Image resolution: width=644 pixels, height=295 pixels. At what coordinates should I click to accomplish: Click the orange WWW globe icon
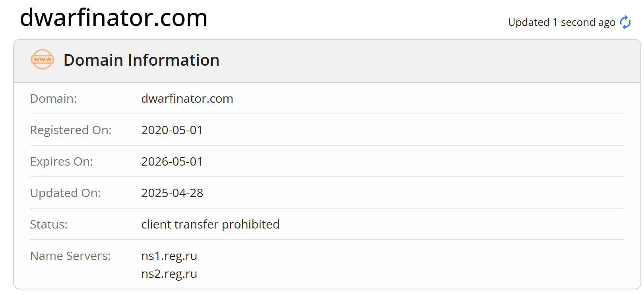(x=43, y=60)
